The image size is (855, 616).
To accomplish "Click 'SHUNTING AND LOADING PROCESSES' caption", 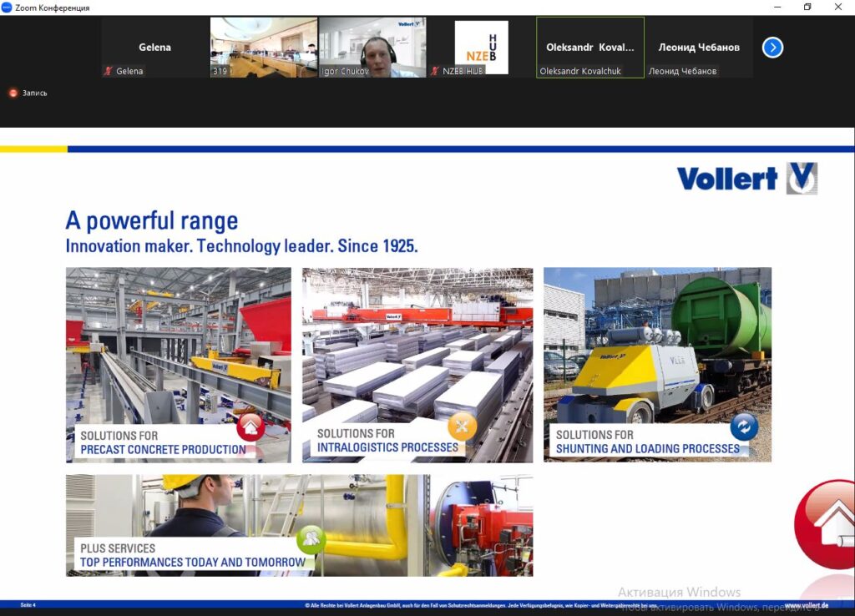I will tap(648, 448).
